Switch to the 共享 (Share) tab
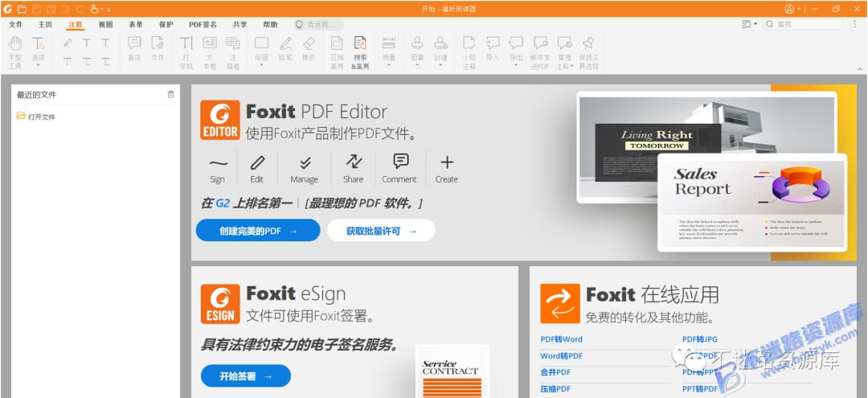 [x=240, y=24]
